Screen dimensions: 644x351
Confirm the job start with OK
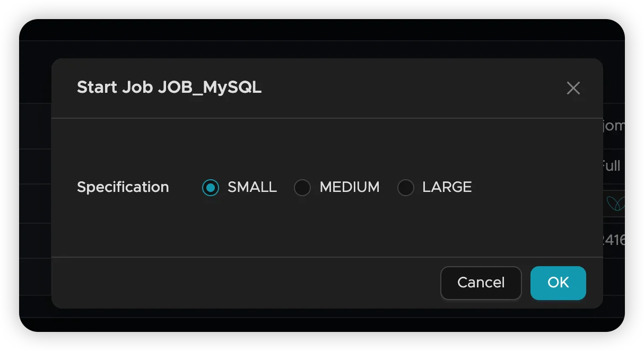coord(558,283)
